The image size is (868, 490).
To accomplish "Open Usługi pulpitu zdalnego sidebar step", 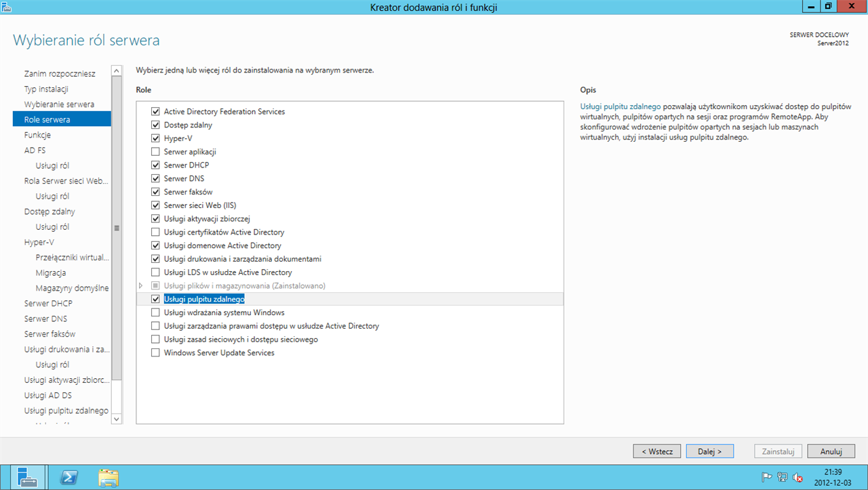I will pyautogui.click(x=66, y=411).
